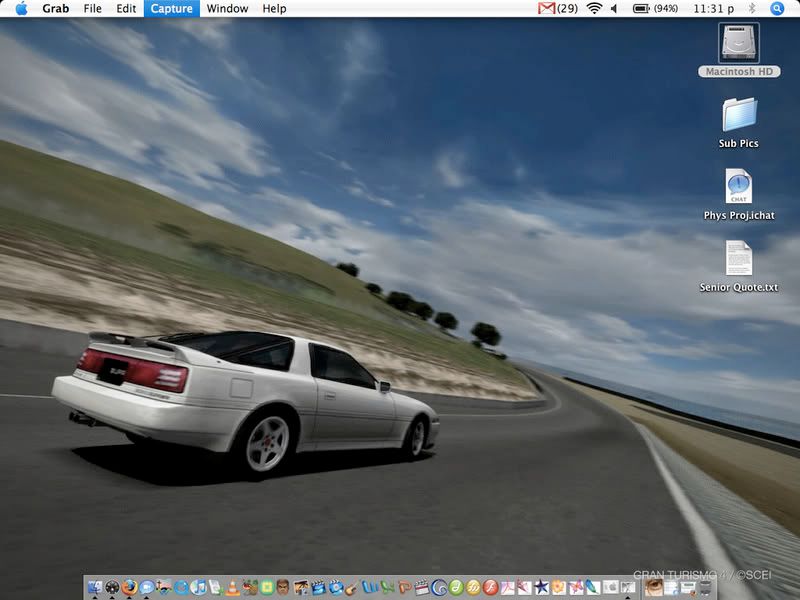Open the eye picture in the Dock
Screen dimensions: 800x600
[x=654, y=588]
